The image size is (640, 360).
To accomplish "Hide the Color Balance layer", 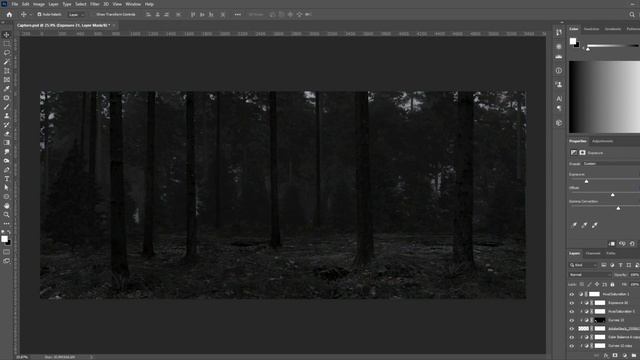I will tap(571, 337).
